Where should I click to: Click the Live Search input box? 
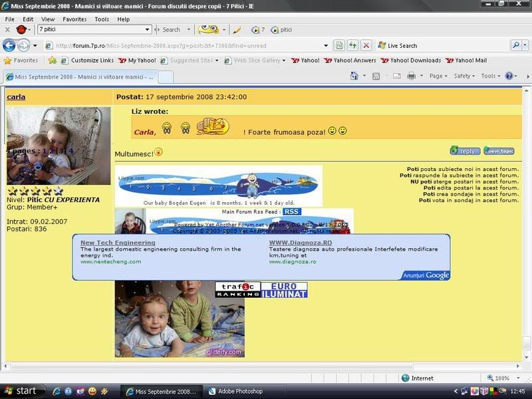pyautogui.click(x=443, y=45)
